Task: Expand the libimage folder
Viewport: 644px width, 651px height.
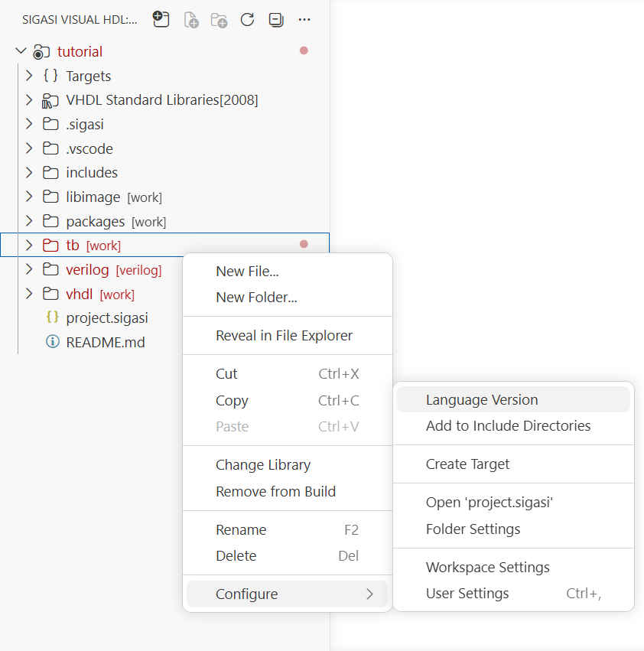Action: click(29, 197)
